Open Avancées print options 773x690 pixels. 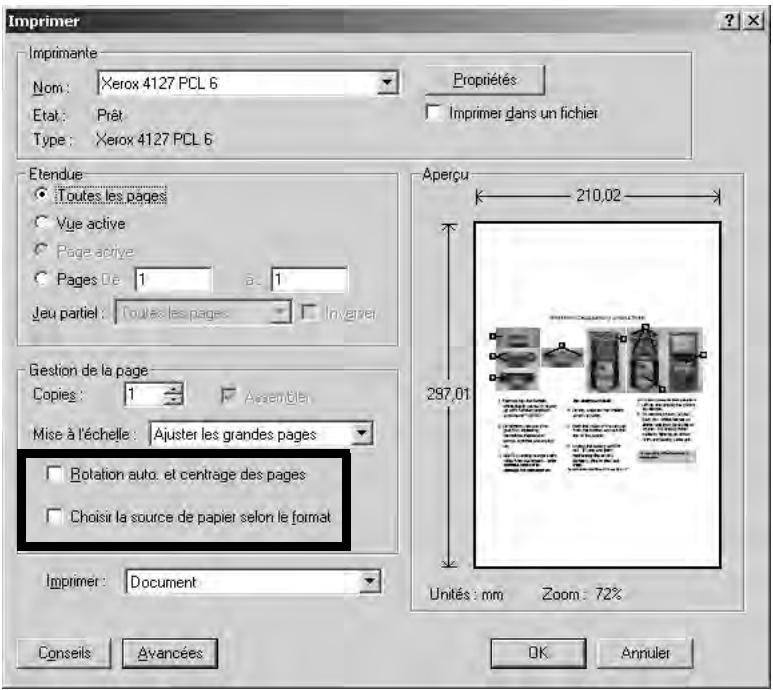click(170, 653)
